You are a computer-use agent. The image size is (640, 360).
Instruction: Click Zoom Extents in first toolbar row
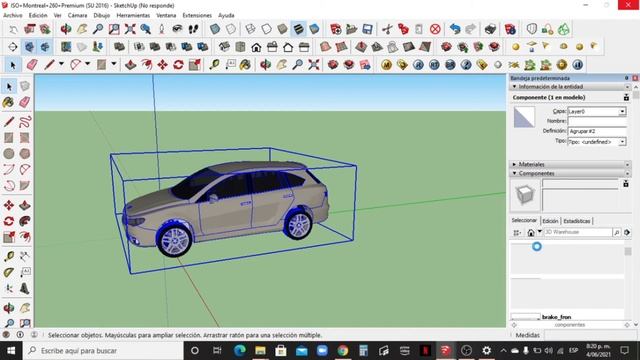pos(130,29)
